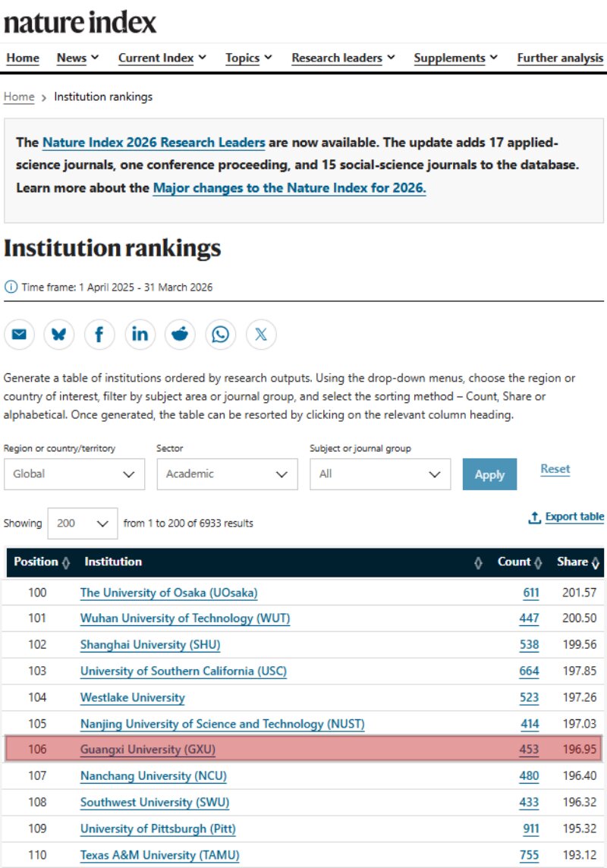Click the Apply button
This screenshot has width=607, height=868.
tap(489, 474)
